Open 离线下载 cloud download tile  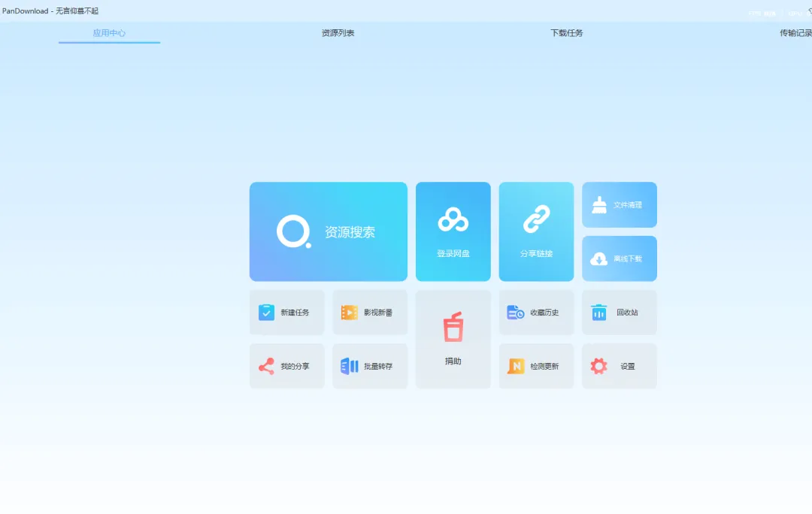620,259
